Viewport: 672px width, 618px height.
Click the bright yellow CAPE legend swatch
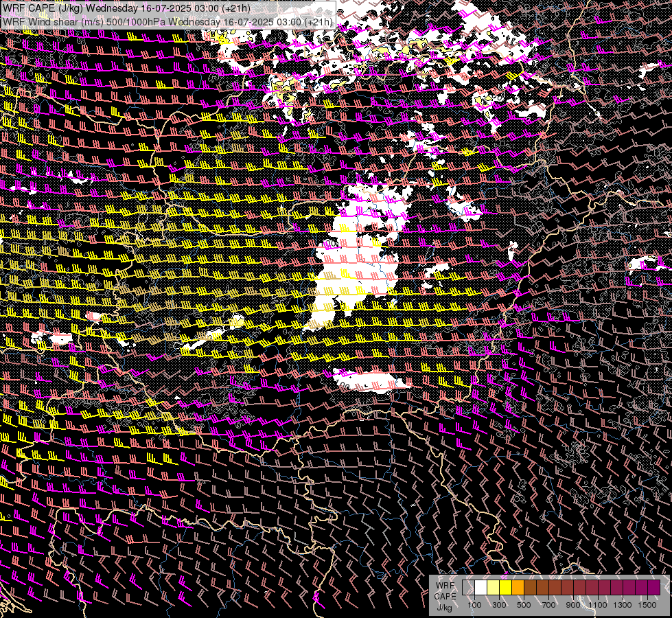(506, 588)
